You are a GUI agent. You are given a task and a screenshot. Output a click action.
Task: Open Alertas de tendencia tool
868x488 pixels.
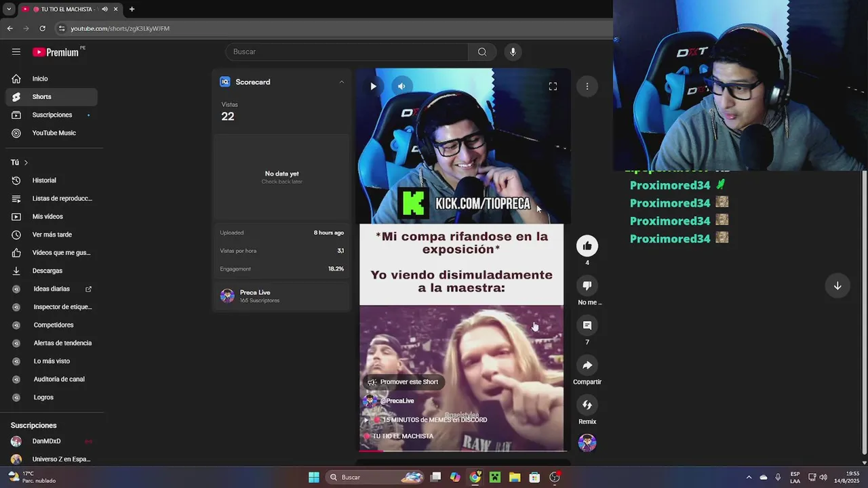[x=52, y=343]
